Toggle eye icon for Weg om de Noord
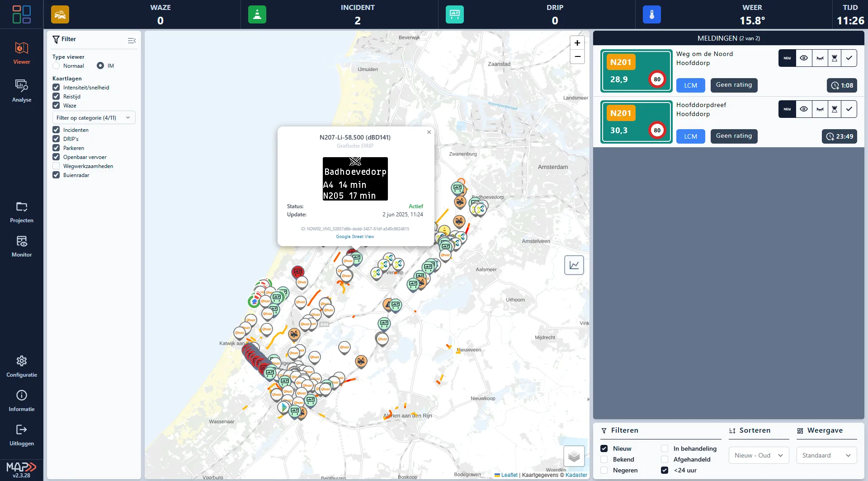868x481 pixels. tap(803, 58)
